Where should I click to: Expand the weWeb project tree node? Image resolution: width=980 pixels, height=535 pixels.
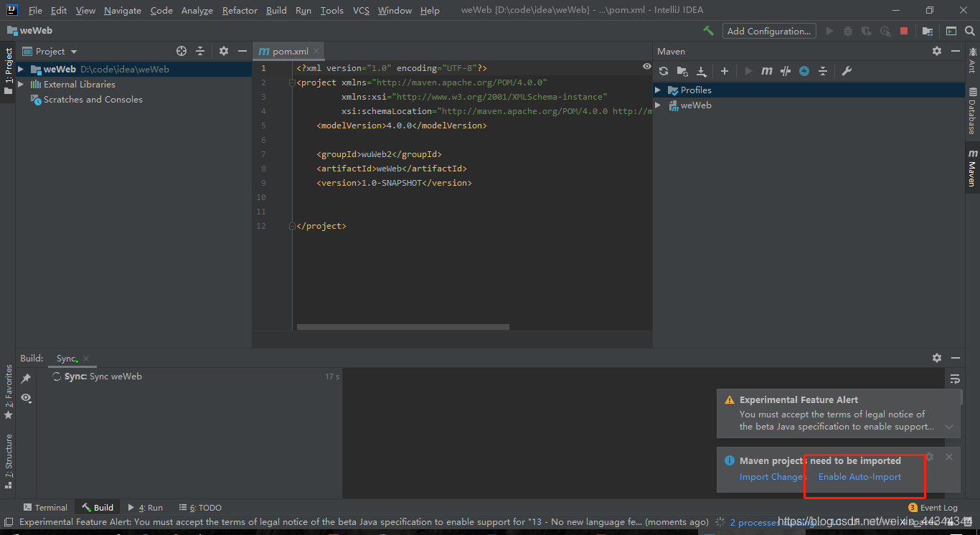click(x=21, y=70)
